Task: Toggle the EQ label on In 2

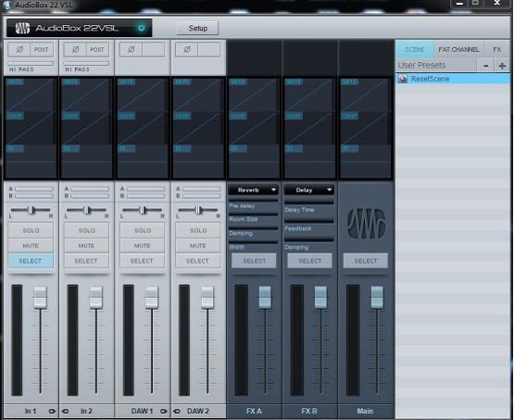Action: tap(70, 149)
